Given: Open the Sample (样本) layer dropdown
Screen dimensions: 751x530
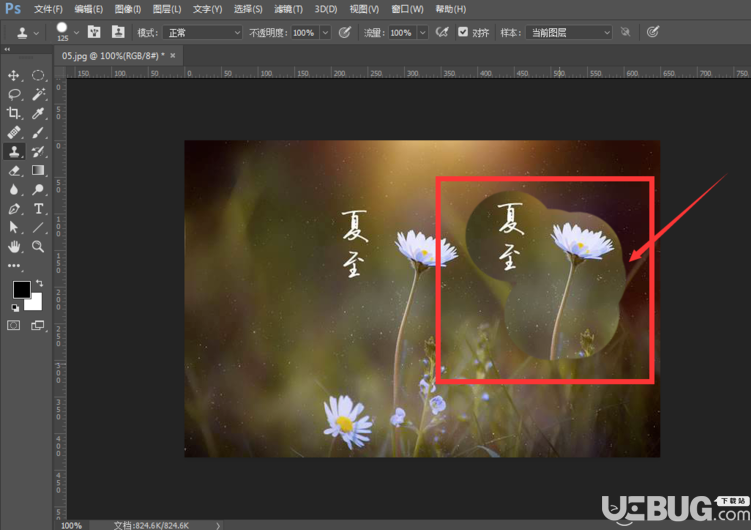Looking at the screenshot, I should tap(569, 33).
